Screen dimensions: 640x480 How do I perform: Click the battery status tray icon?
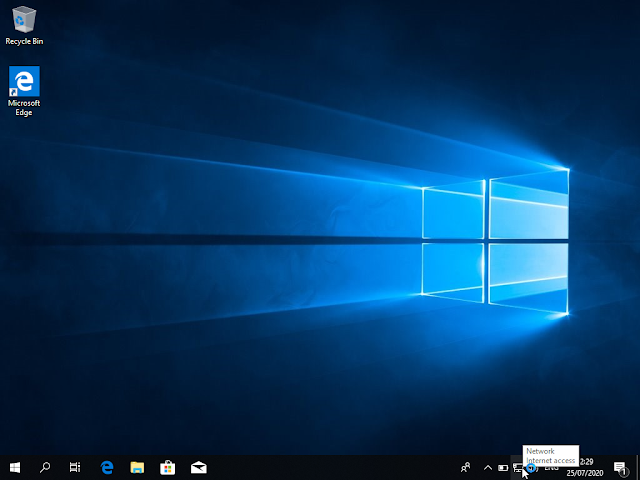(503, 468)
